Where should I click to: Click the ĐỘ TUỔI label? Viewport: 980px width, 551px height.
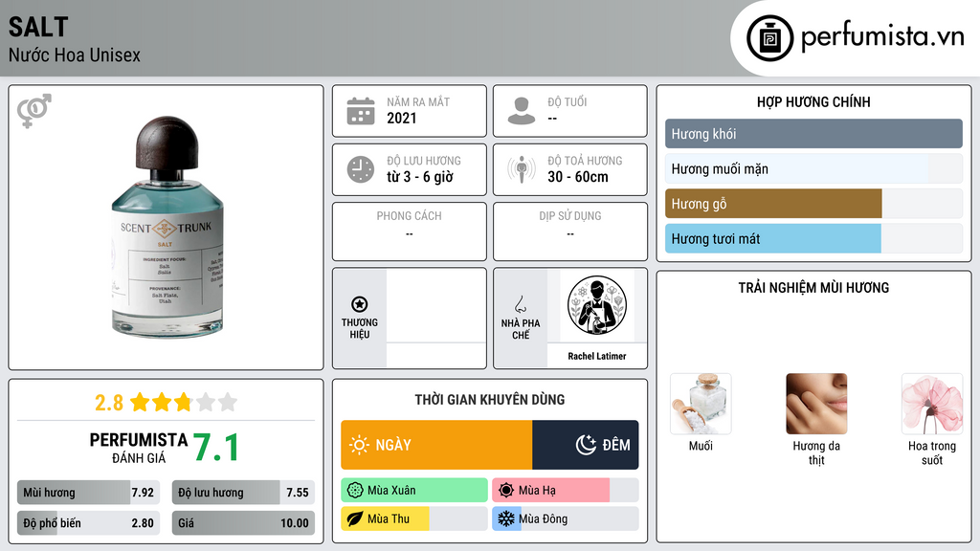click(x=567, y=101)
